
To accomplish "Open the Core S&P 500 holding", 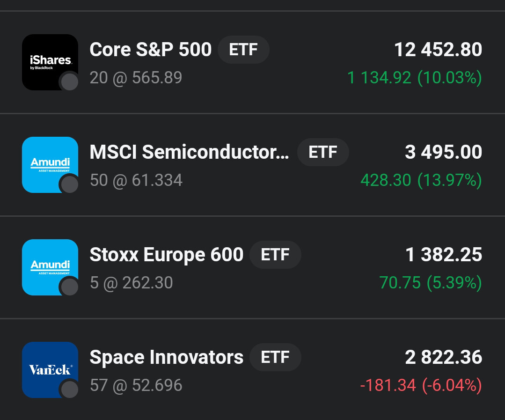I will click(150, 50).
